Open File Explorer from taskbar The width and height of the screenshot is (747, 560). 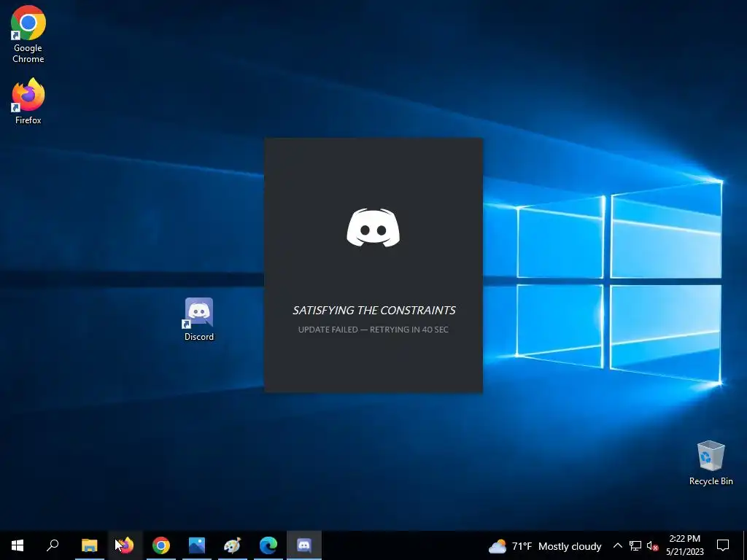coord(89,545)
